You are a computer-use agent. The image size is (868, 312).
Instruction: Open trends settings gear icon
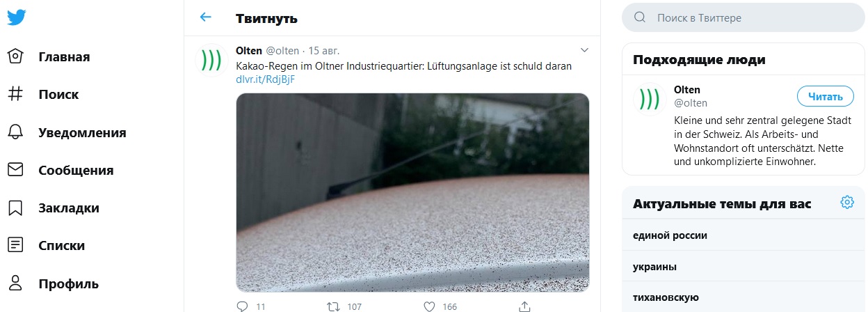[x=846, y=203]
